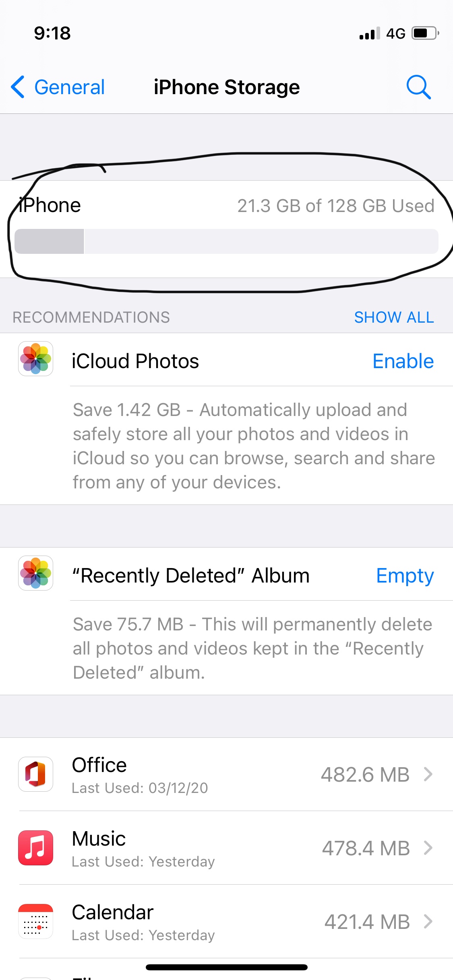
Task: Empty the Recently Deleted album
Action: point(405,576)
